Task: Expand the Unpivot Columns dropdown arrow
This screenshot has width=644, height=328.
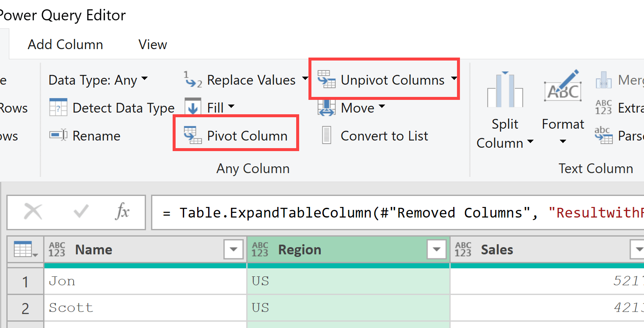Action: tap(454, 79)
